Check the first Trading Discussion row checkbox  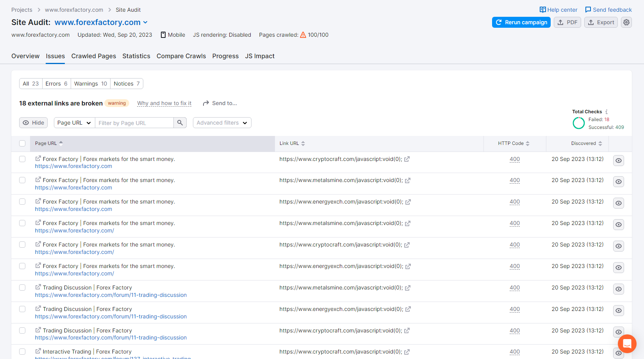click(x=22, y=288)
